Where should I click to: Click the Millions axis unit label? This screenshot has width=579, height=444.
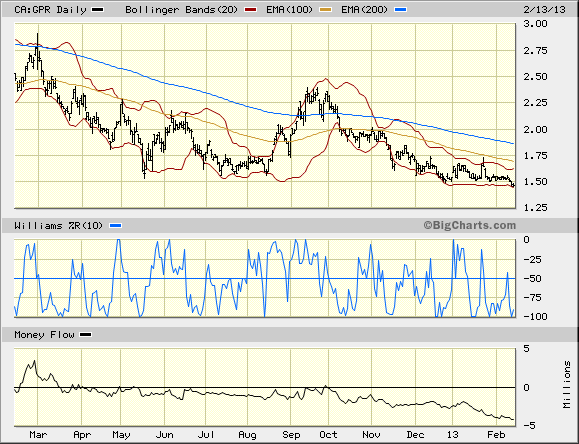point(567,385)
